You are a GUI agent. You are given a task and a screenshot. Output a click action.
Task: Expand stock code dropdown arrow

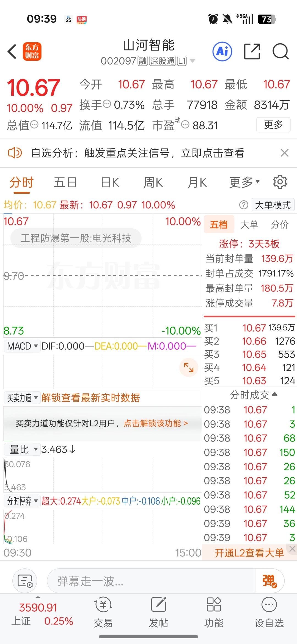(193, 61)
